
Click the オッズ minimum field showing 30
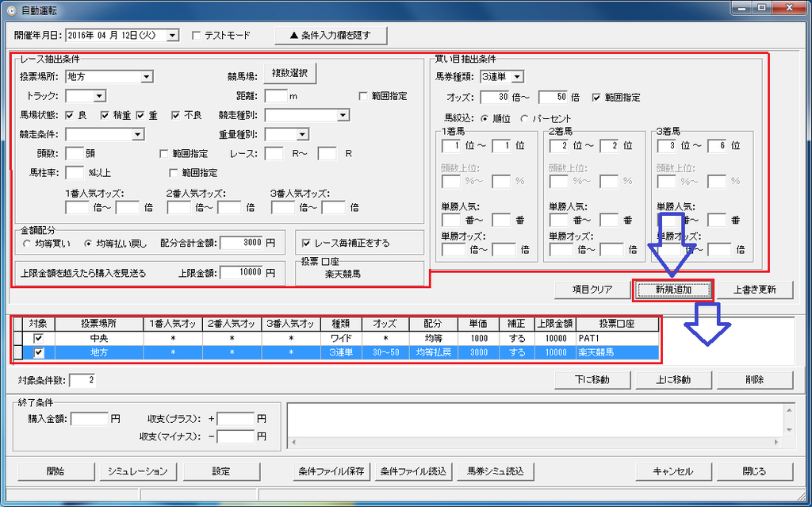[x=495, y=98]
